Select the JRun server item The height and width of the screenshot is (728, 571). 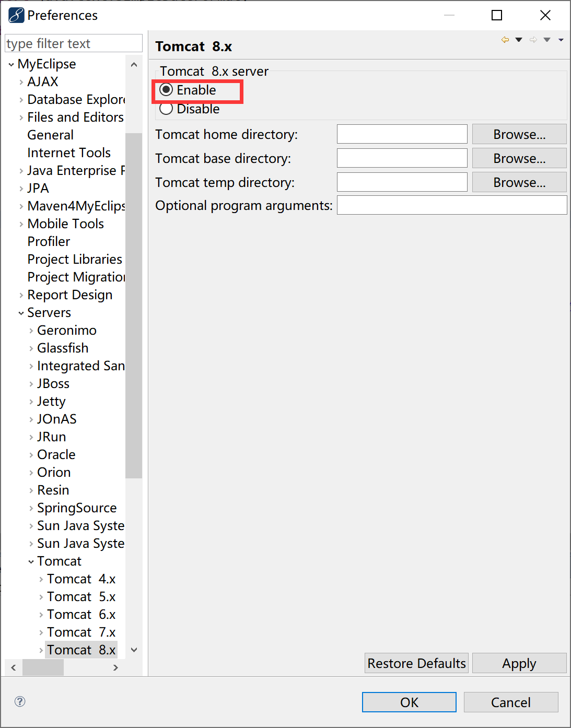tap(51, 437)
